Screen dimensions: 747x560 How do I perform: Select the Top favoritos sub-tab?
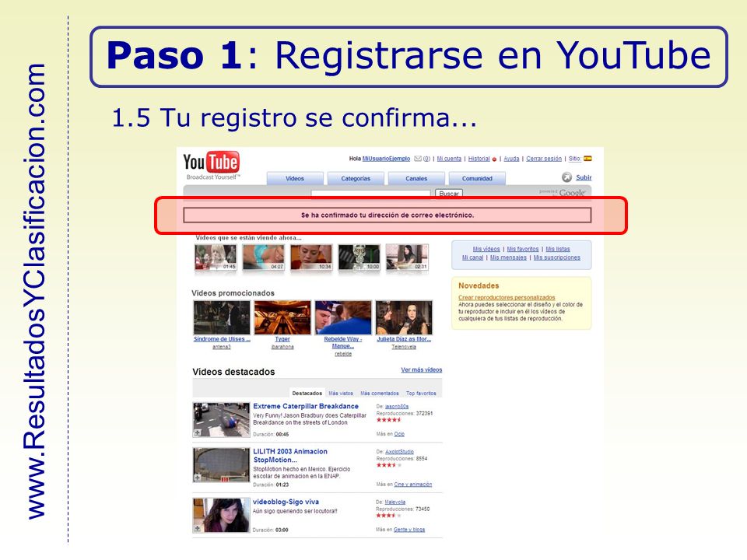(421, 394)
